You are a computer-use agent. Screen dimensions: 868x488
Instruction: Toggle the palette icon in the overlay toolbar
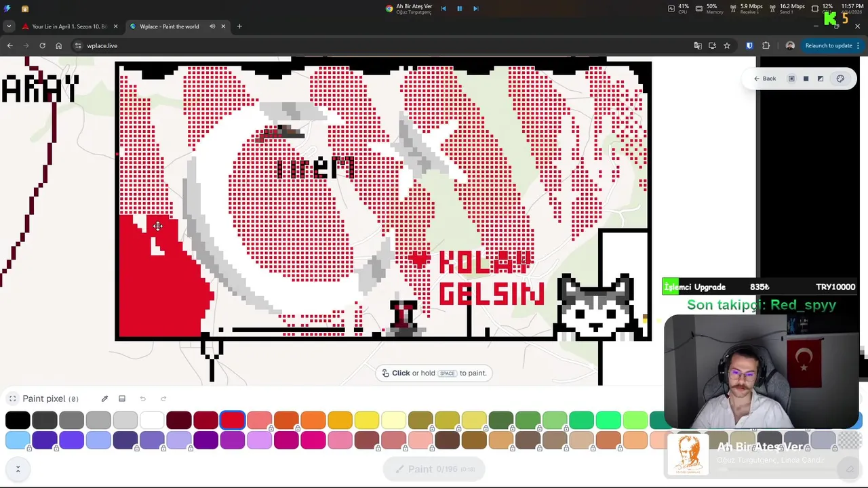pyautogui.click(x=840, y=79)
